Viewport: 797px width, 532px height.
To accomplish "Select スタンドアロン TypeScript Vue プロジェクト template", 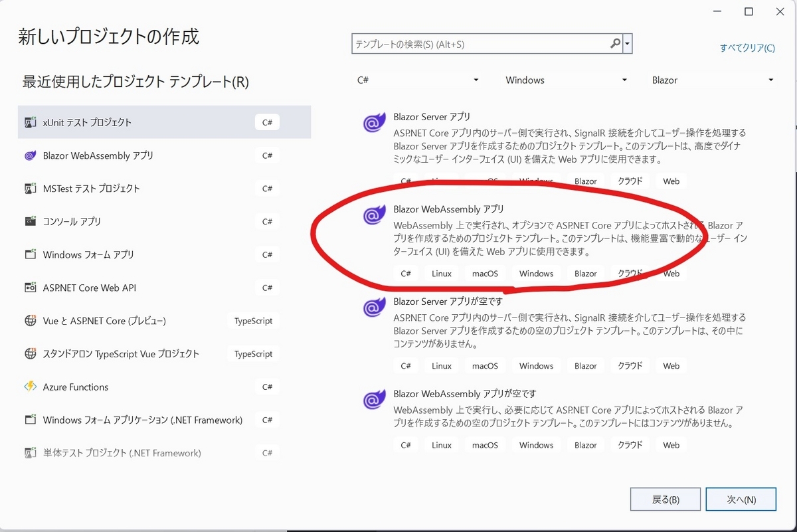I will click(164, 354).
